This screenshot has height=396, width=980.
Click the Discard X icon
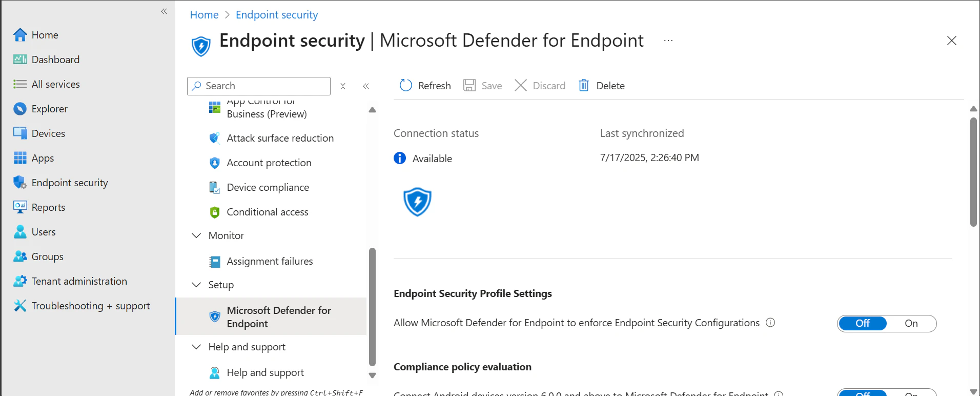tap(521, 85)
